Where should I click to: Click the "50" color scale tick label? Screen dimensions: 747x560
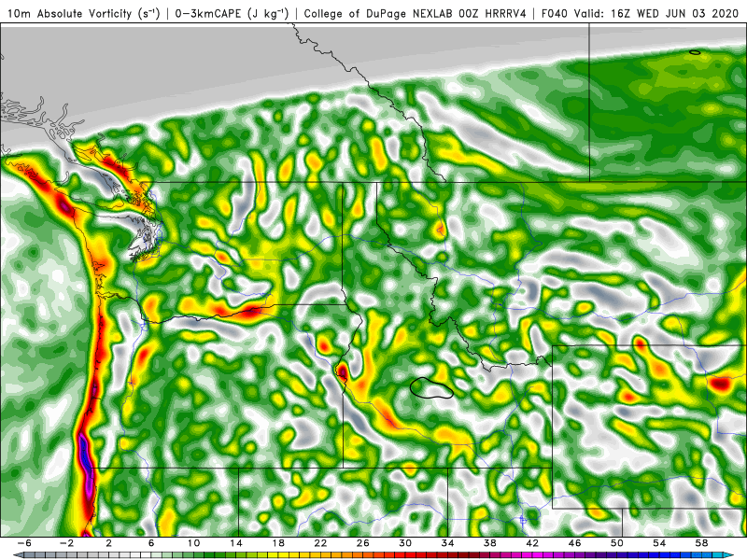pyautogui.click(x=617, y=543)
